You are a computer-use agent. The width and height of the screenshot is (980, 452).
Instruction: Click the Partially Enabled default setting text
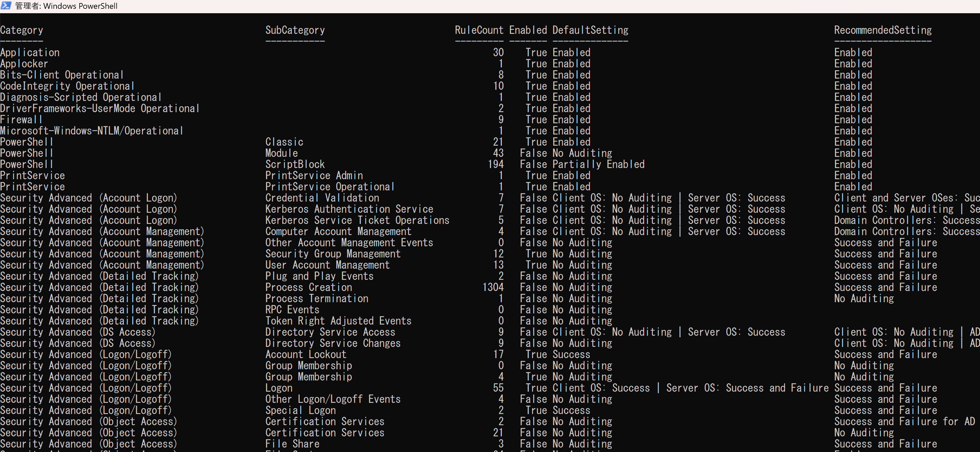tap(598, 164)
